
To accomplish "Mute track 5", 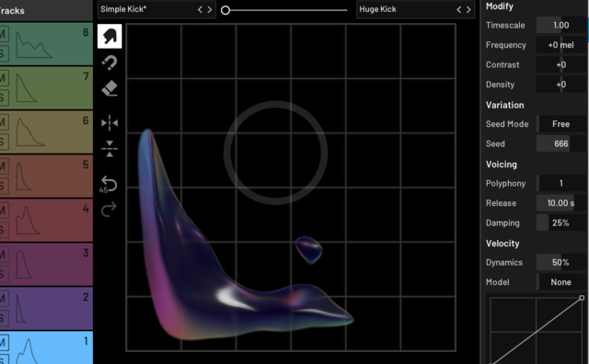I will click(x=3, y=165).
